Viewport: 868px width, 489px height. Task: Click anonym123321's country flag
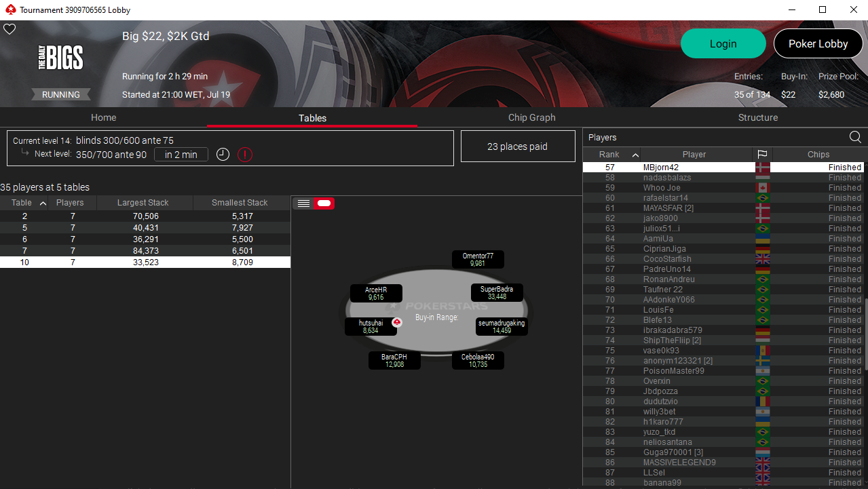click(763, 361)
